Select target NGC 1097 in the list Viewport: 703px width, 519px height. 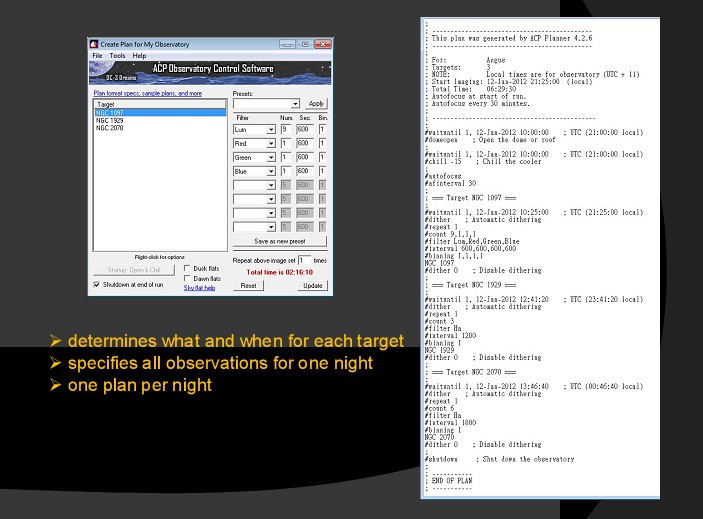tap(160, 112)
